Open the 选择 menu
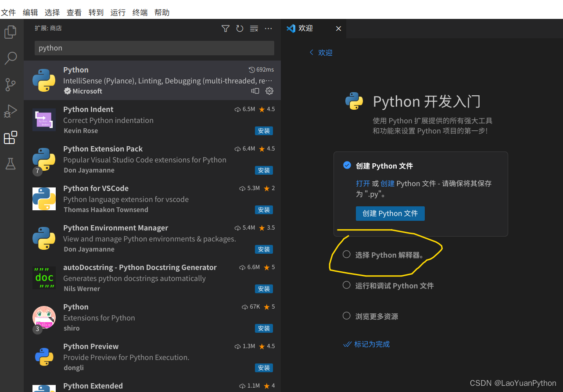The height and width of the screenshot is (392, 563). pos(52,13)
